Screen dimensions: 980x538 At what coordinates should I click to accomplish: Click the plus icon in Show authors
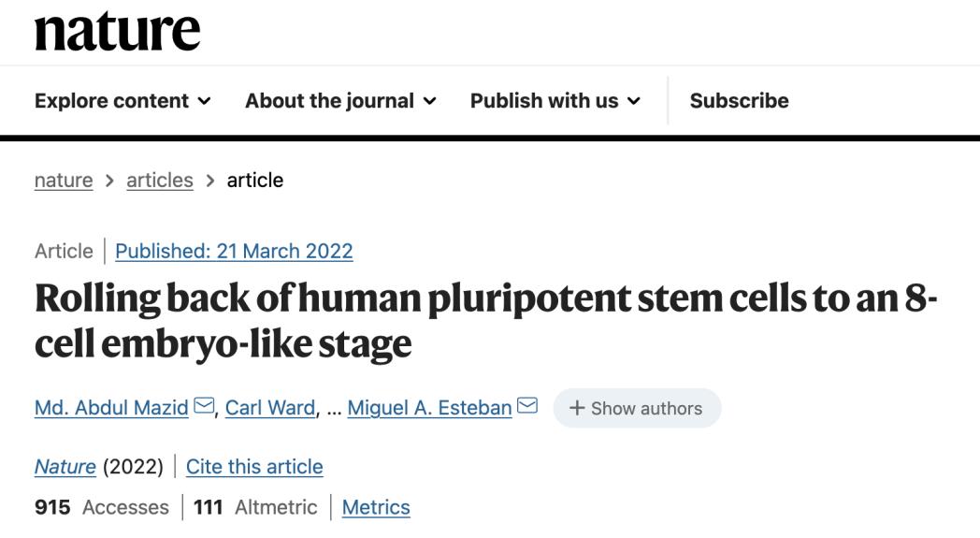tap(577, 409)
